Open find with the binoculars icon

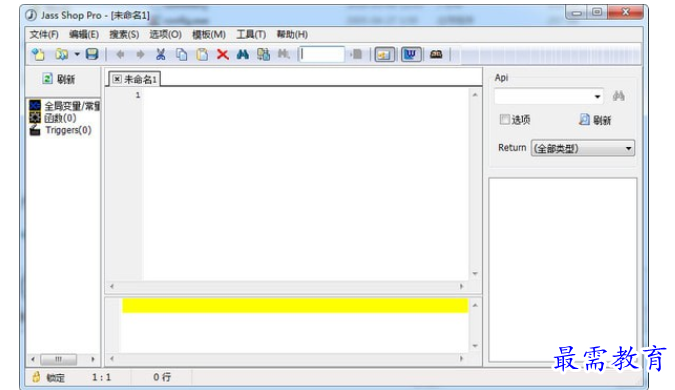coord(243,54)
